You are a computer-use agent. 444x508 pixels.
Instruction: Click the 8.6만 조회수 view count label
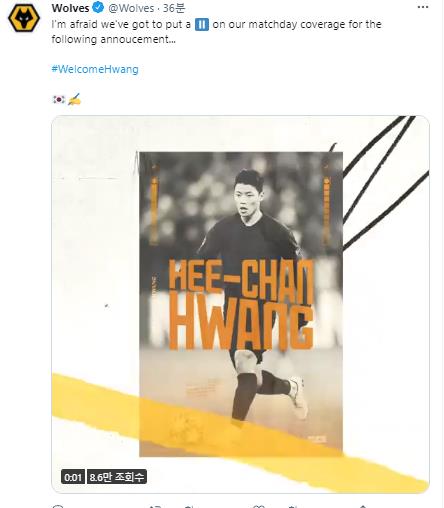(117, 477)
